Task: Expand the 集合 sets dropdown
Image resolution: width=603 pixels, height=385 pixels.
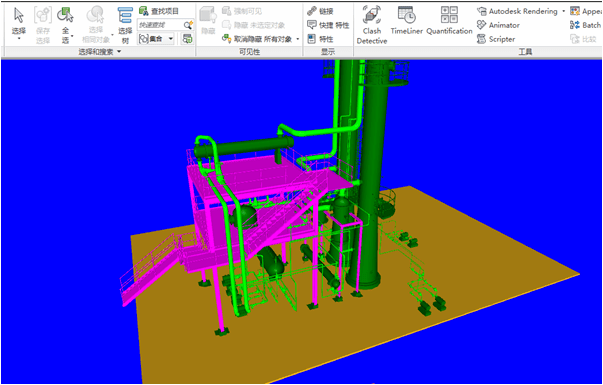Action: point(171,38)
